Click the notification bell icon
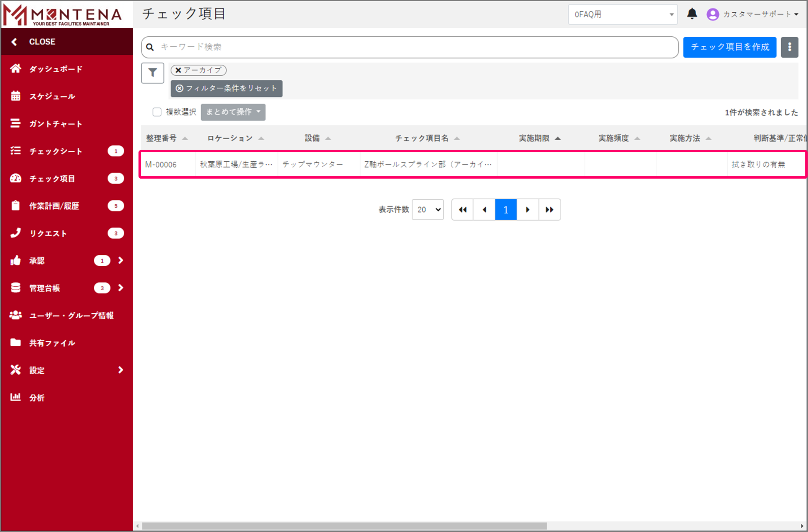This screenshot has width=808, height=532. pyautogui.click(x=692, y=14)
